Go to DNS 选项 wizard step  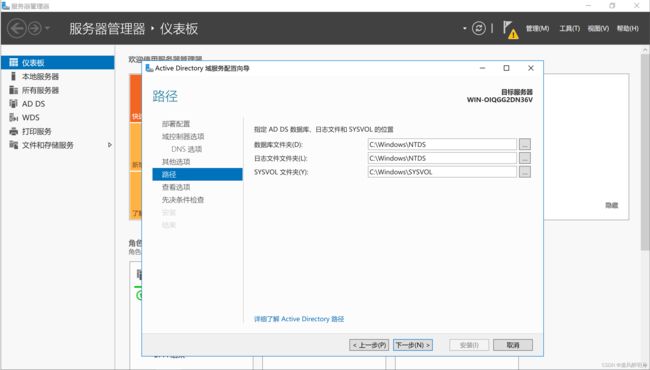pyautogui.click(x=187, y=149)
